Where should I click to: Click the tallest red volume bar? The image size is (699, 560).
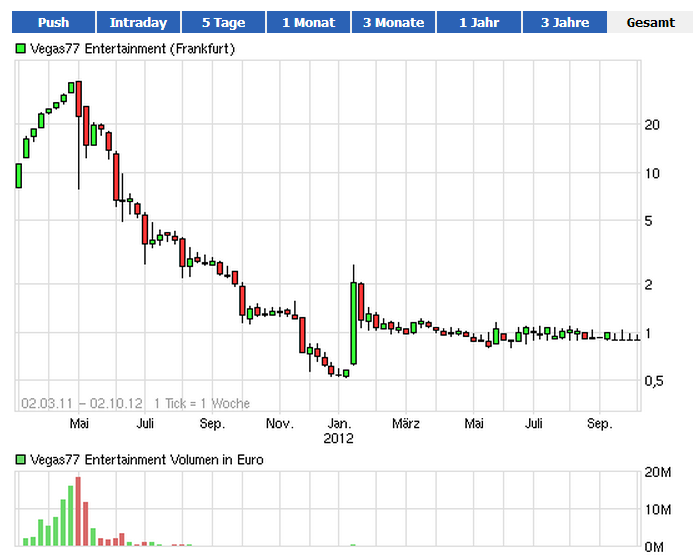click(78, 511)
